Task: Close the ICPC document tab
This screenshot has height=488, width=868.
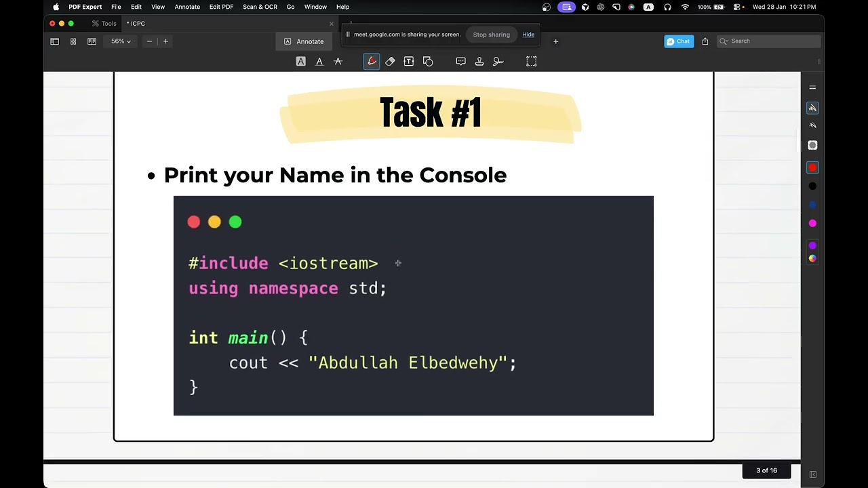Action: 332,24
